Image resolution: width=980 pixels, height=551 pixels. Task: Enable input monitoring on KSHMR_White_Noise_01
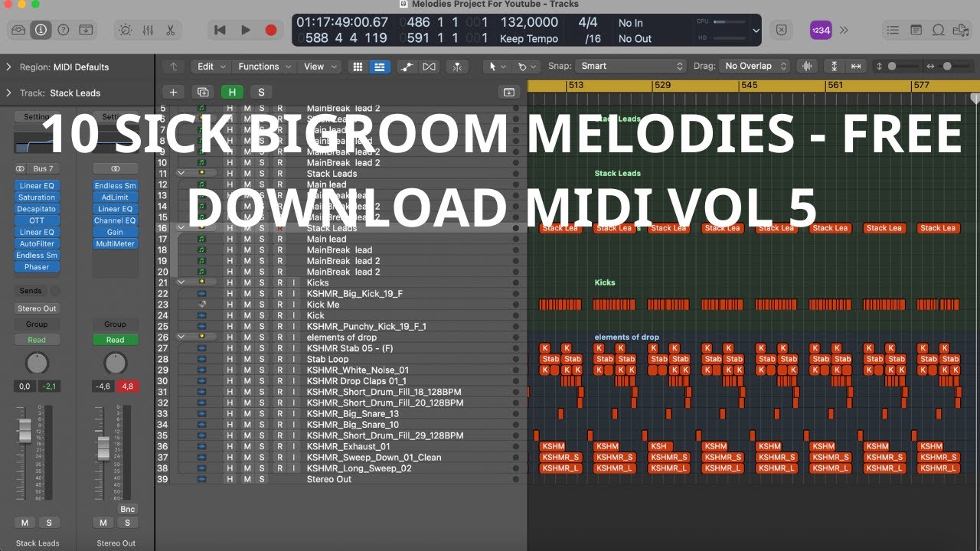click(293, 370)
